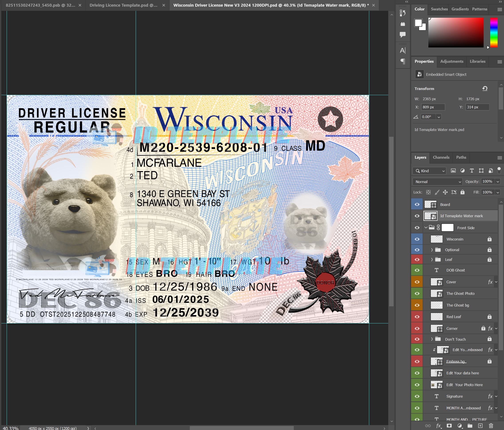Click the X position input field
This screenshot has width=504, height=430.
(x=433, y=107)
